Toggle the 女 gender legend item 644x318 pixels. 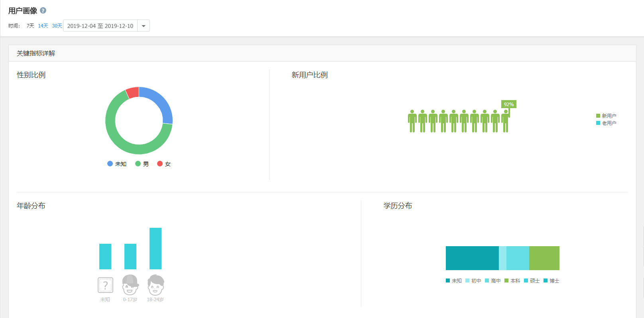(x=164, y=164)
